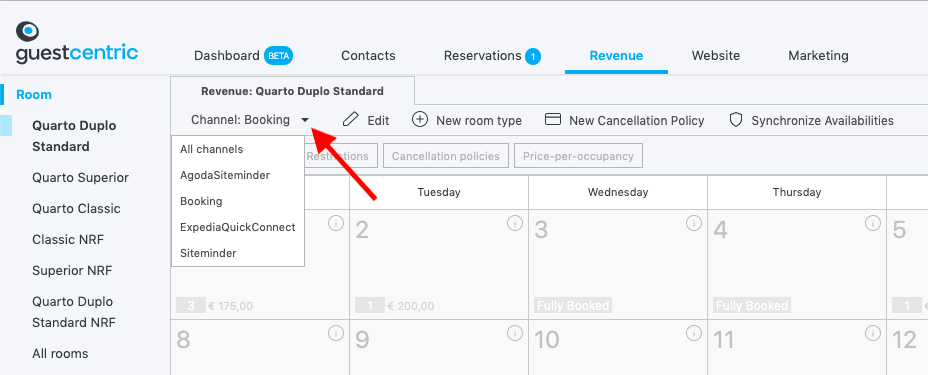The width and height of the screenshot is (928, 375).
Task: Click the guestcentric logo
Action: coord(77,43)
